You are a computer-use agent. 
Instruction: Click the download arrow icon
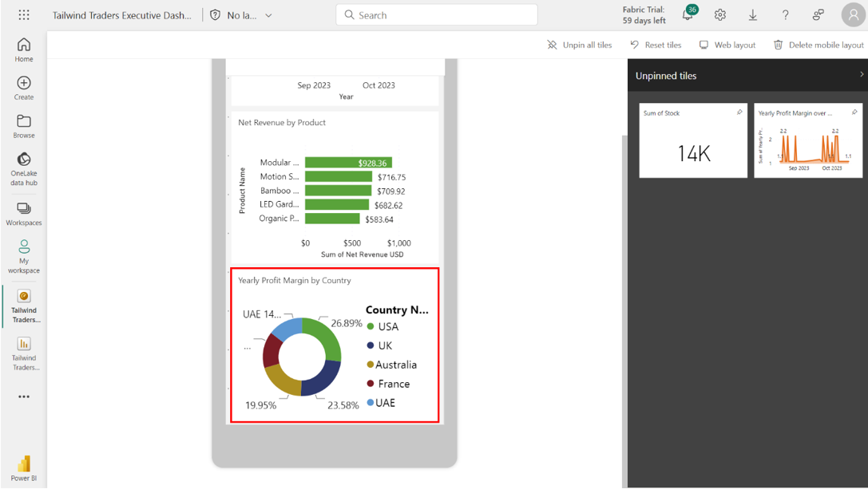(x=752, y=15)
